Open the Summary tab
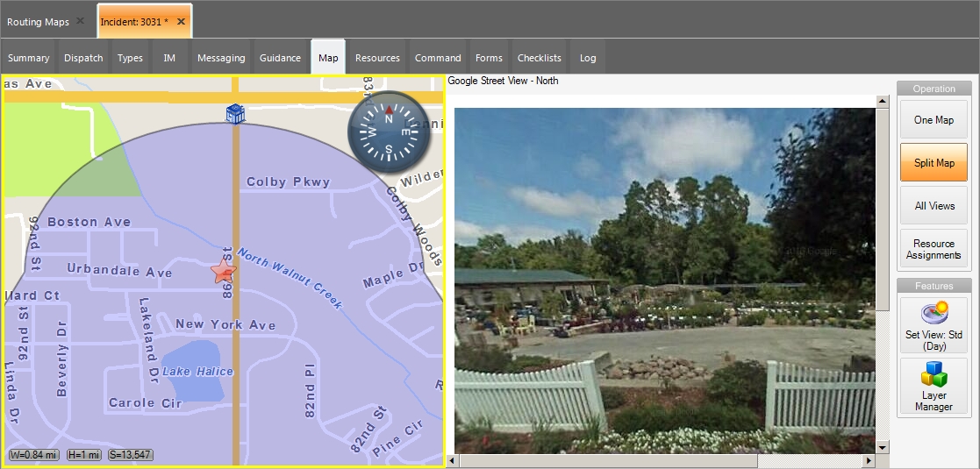980x469 pixels. [x=29, y=58]
